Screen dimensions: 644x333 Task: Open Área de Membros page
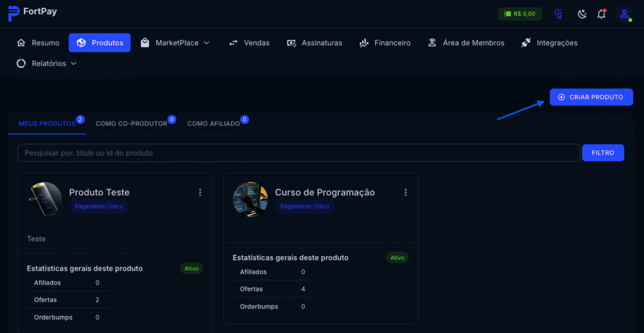coord(466,43)
